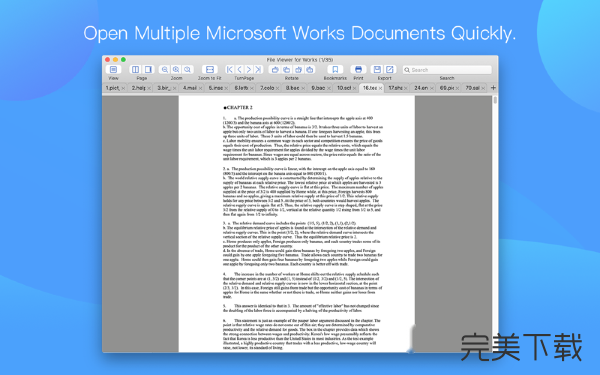The height and width of the screenshot is (375, 600).
Task: Open the View options icon
Action: point(113,69)
